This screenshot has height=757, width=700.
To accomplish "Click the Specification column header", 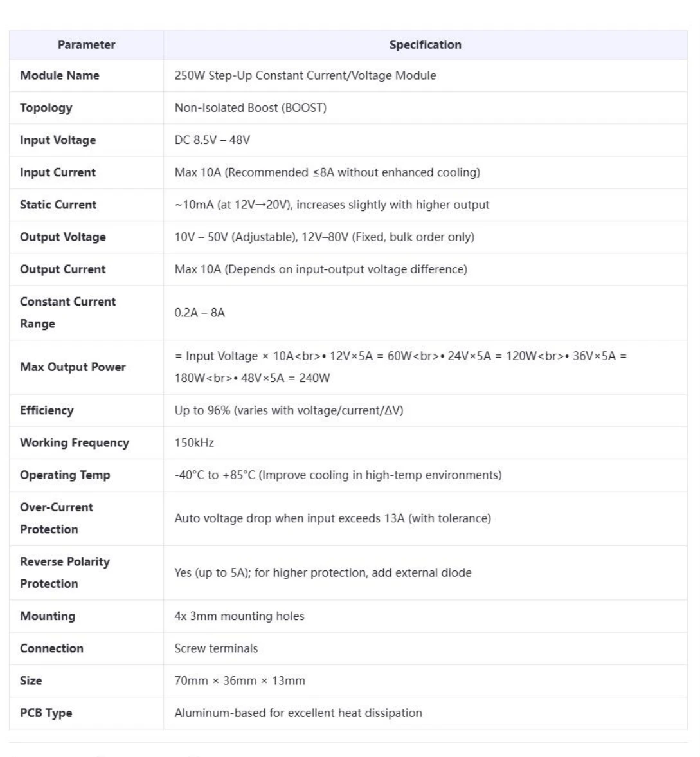I will [425, 45].
